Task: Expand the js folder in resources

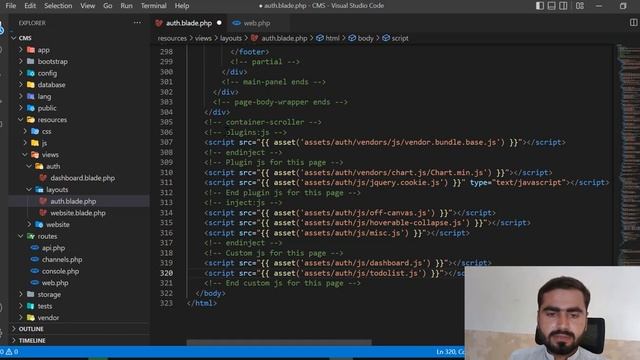Action: 44,143
